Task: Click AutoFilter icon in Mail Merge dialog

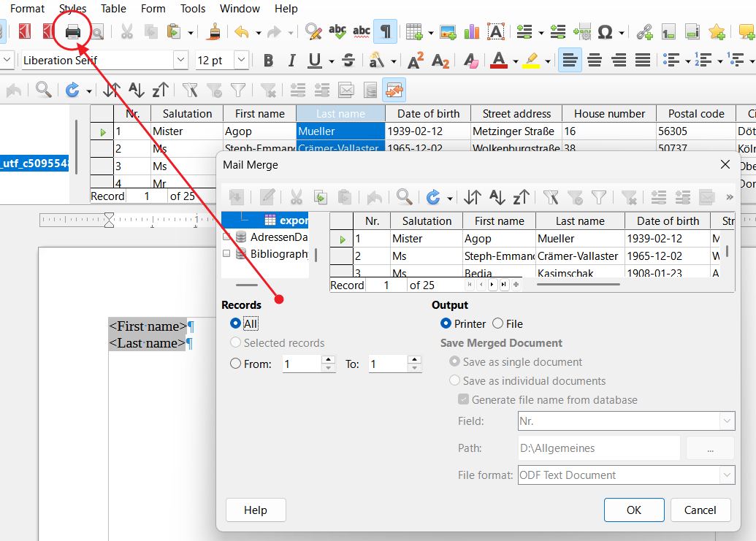Action: (551, 197)
